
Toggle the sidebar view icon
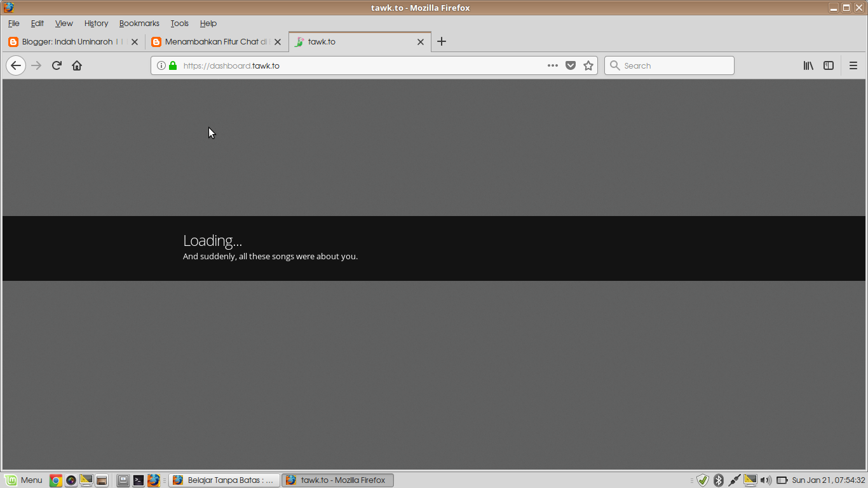pyautogui.click(x=829, y=65)
